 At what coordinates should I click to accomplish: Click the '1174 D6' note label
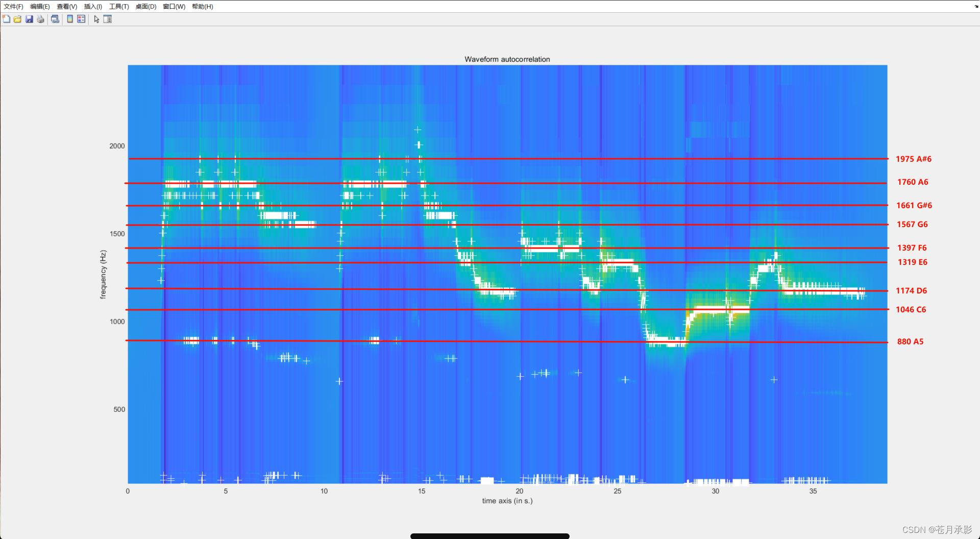[x=911, y=290]
